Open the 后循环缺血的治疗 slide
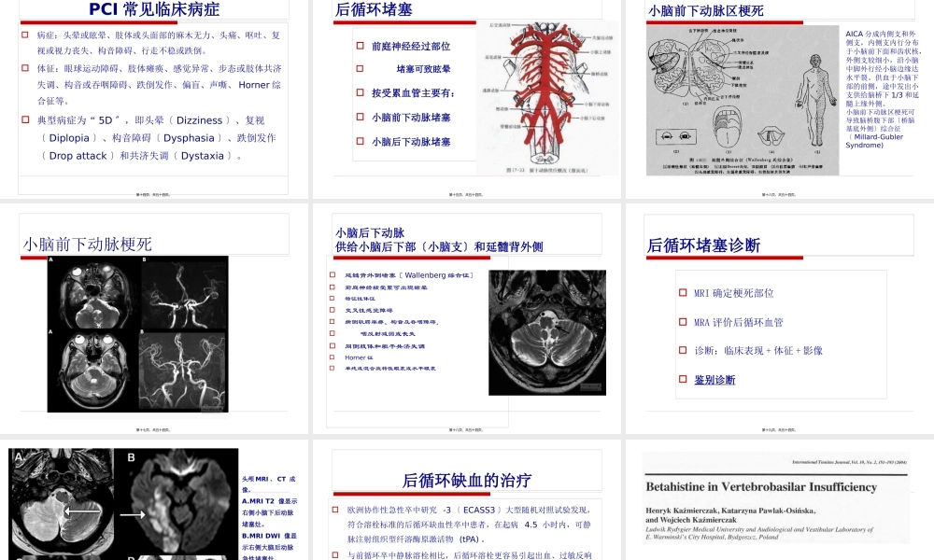934x560 pixels. point(467,482)
